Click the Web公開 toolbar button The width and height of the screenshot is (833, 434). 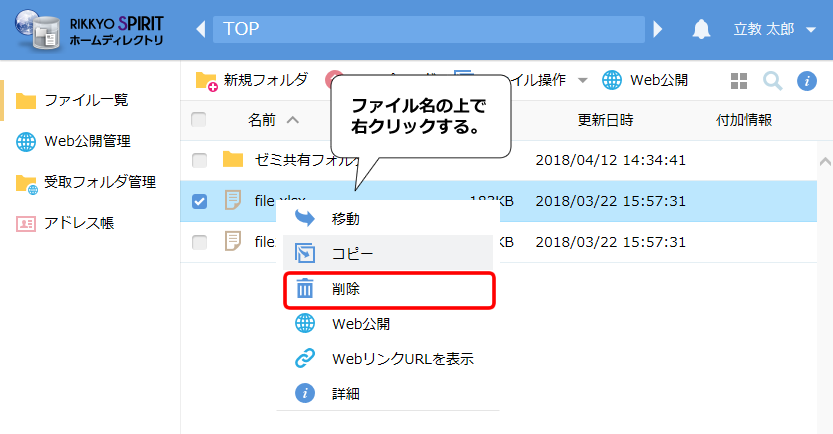(645, 80)
